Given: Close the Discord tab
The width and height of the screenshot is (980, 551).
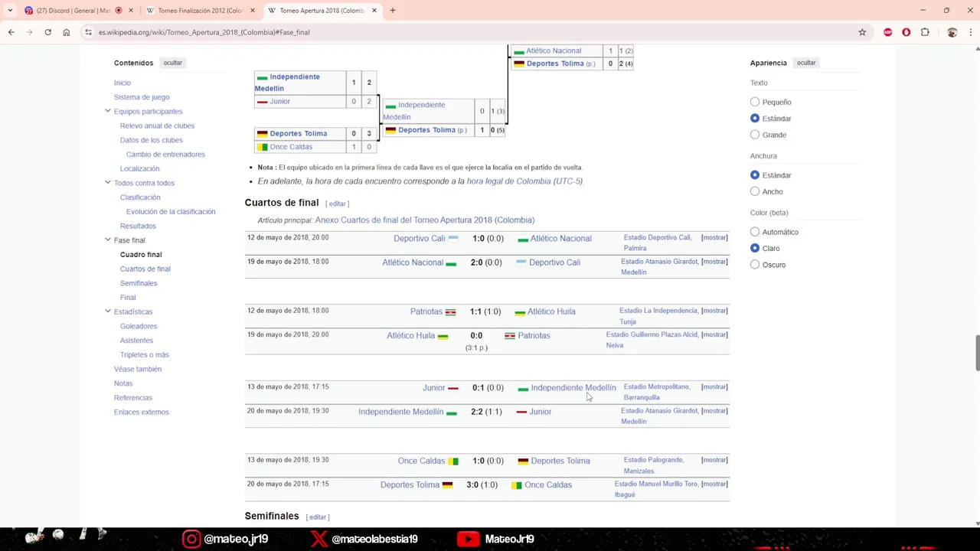Looking at the screenshot, I should [x=130, y=11].
